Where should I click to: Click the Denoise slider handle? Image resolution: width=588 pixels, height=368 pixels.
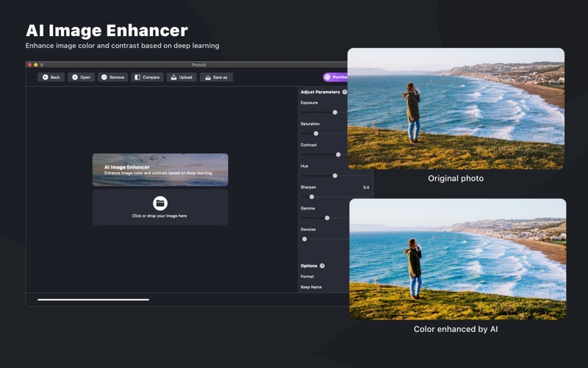(304, 238)
